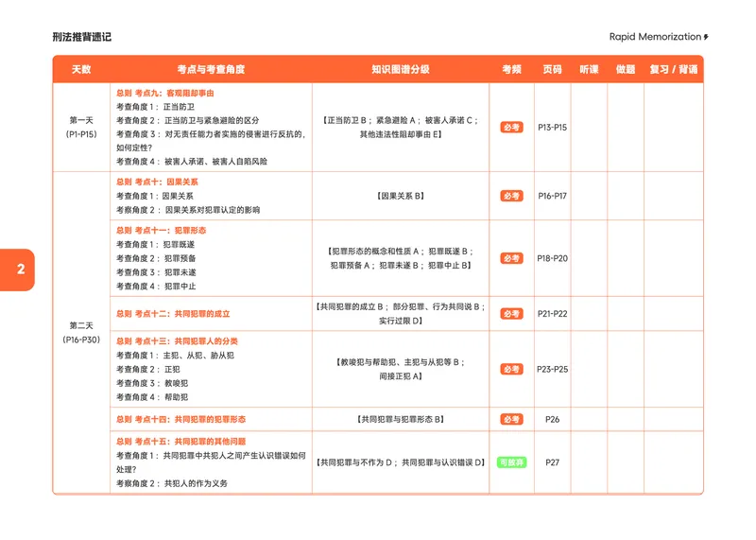
Task: Click the line 考查角度 1：犯罪既遂
Action: coord(155,245)
